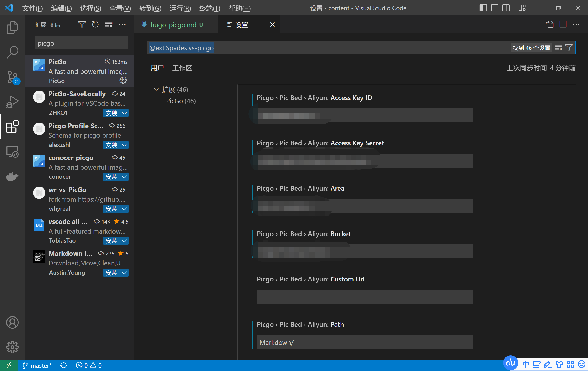The image size is (588, 371).
Task: Install PicGo-SaveLocally extension
Action: pyautogui.click(x=111, y=113)
